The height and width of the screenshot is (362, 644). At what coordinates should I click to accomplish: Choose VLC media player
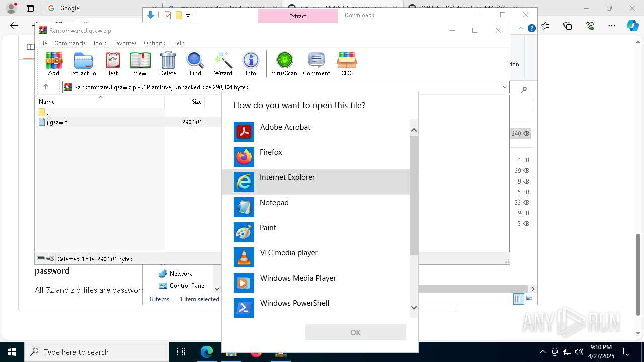[x=316, y=257]
